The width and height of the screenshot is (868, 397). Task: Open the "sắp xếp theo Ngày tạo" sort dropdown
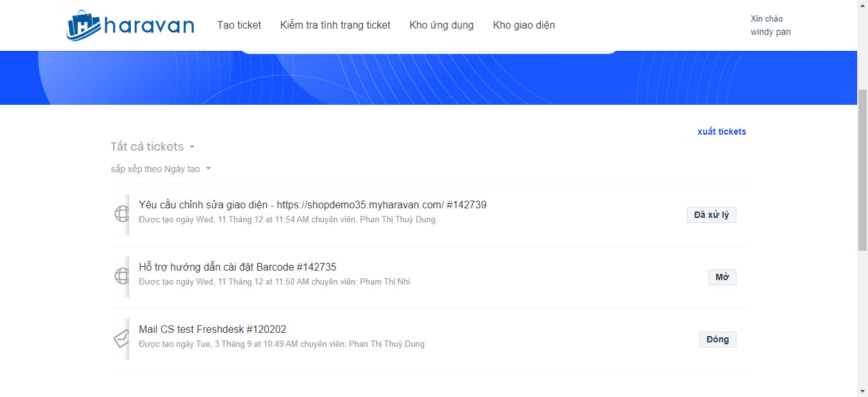tap(160, 169)
